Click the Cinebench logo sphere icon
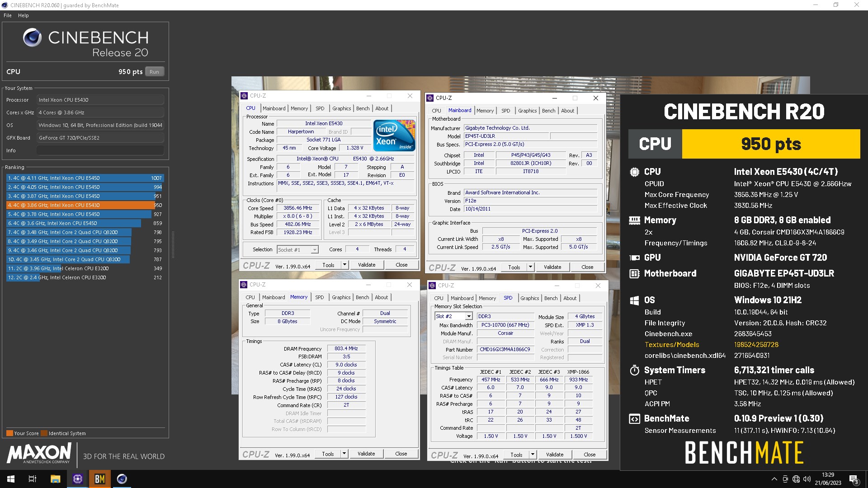This screenshot has height=488, width=868. click(x=32, y=38)
